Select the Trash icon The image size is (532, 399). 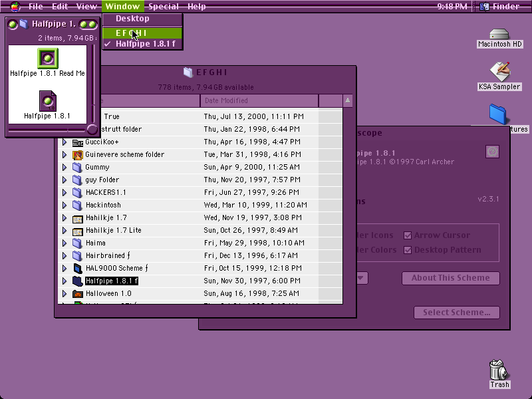(499, 370)
